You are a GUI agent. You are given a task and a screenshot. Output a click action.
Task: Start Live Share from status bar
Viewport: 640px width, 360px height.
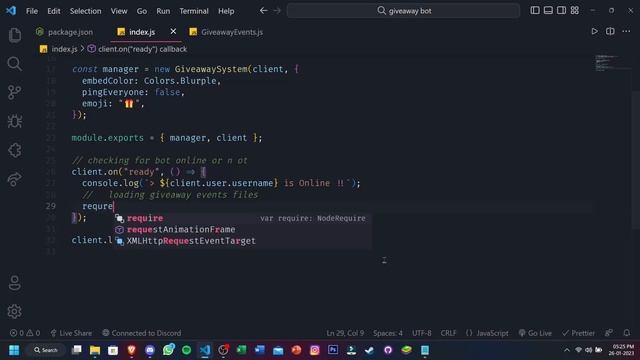71,333
